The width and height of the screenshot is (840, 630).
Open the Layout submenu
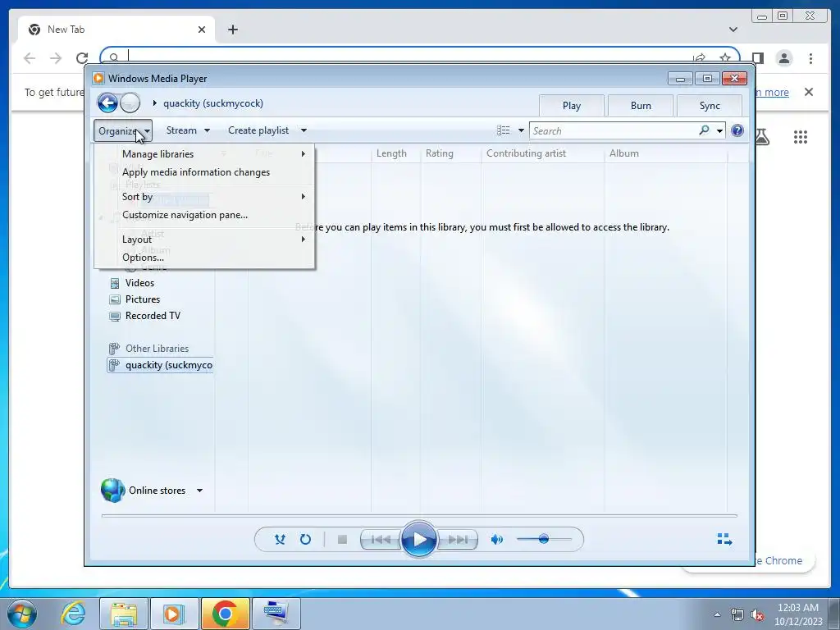(x=204, y=240)
